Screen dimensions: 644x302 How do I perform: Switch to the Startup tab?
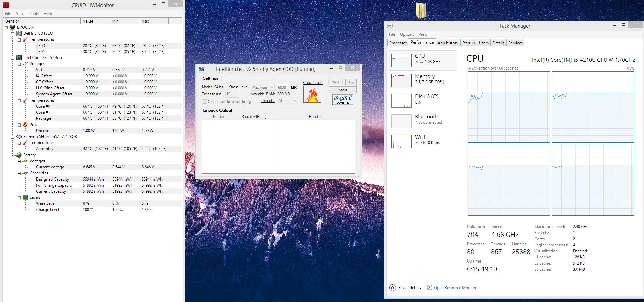pos(468,43)
